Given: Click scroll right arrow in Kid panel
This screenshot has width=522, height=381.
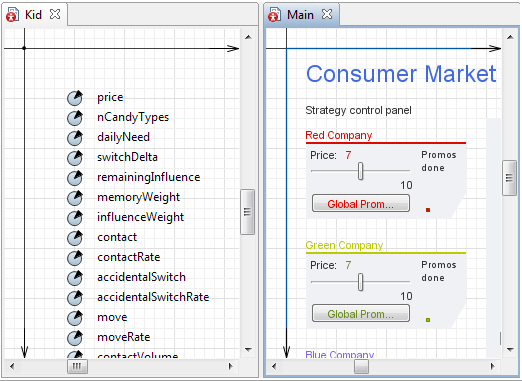Looking at the screenshot, I should [230, 367].
